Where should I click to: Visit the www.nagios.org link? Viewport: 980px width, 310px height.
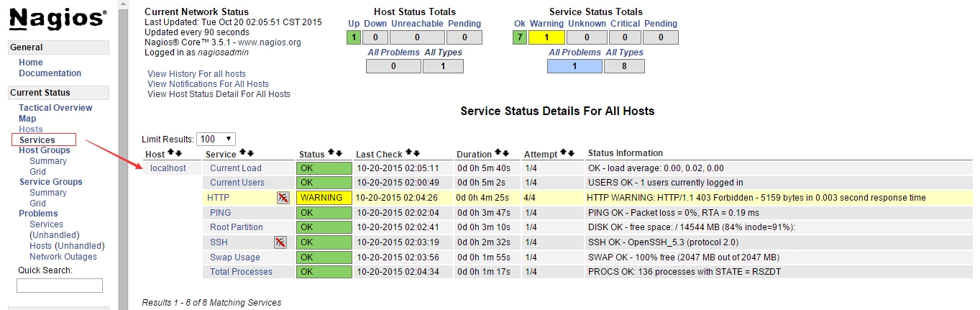click(x=270, y=42)
